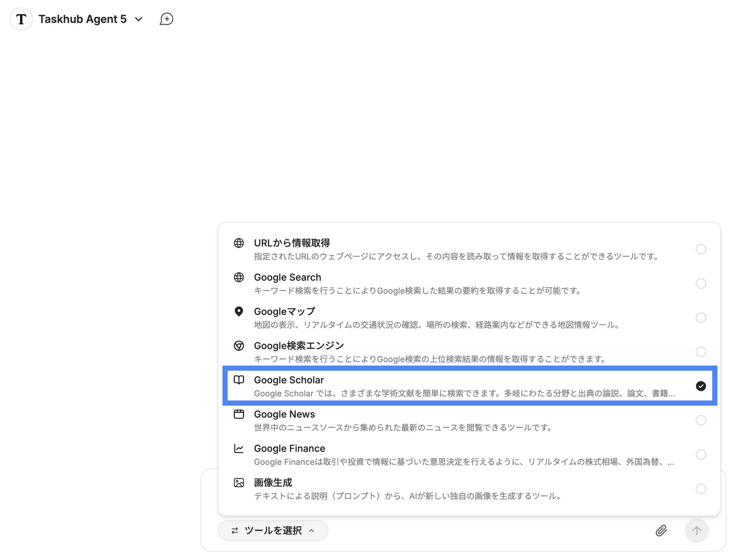Select the URLから情報取得 menu entry
740x560 pixels.
tap(292, 243)
